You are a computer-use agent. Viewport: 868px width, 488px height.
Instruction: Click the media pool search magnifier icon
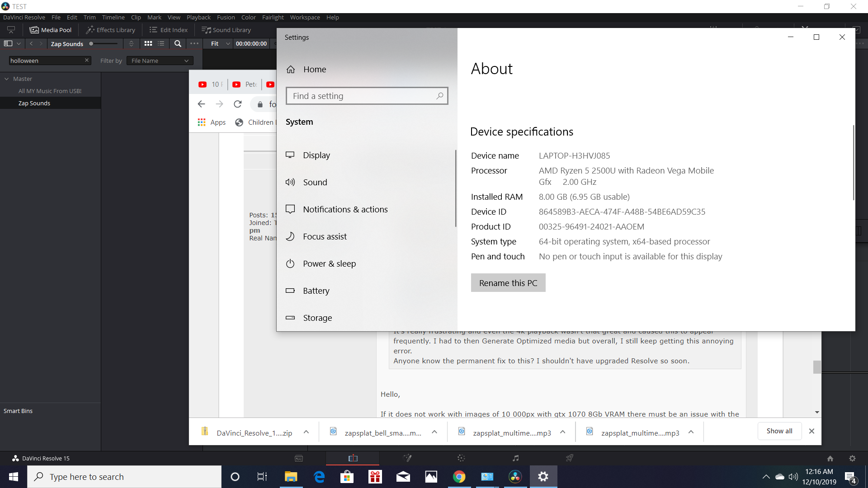point(178,43)
